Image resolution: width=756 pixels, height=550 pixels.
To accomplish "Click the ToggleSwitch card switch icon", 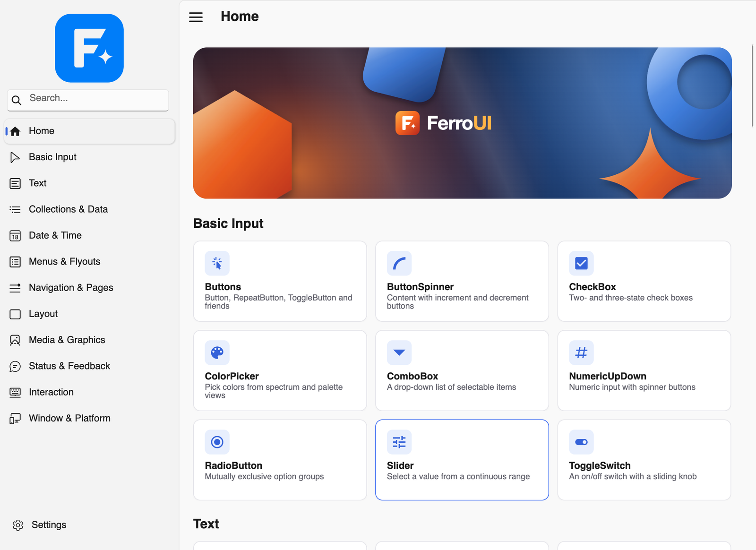I will click(581, 442).
